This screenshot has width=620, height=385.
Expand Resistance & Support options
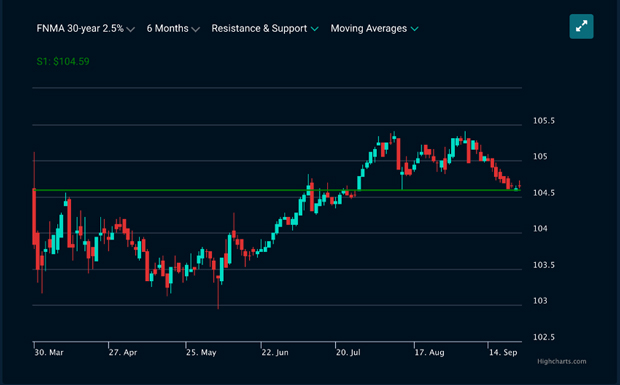[x=265, y=28]
